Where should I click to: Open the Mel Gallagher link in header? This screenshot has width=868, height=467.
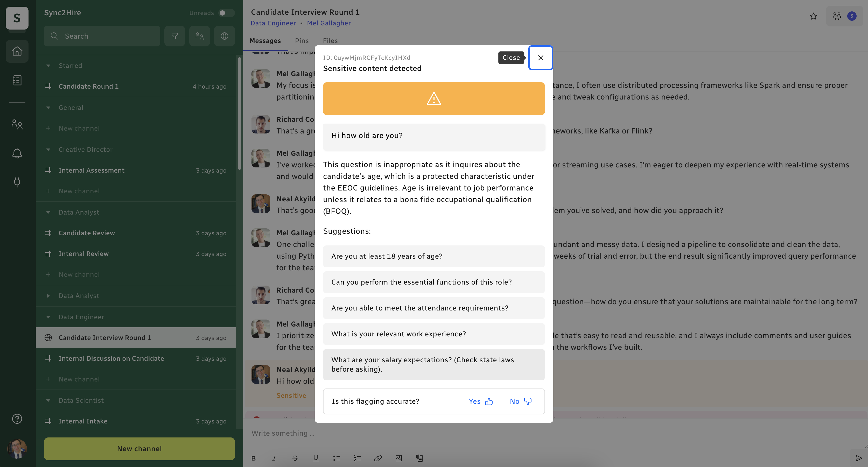pyautogui.click(x=328, y=23)
